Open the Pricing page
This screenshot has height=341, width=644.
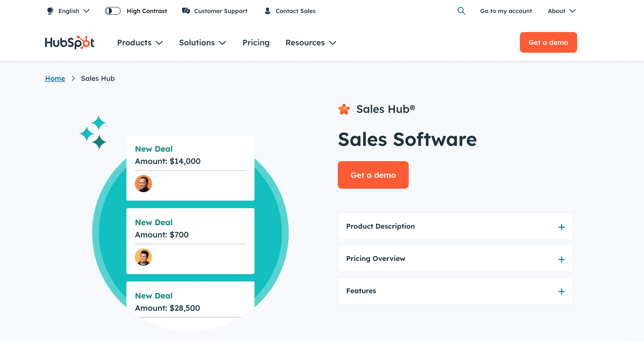pos(256,43)
